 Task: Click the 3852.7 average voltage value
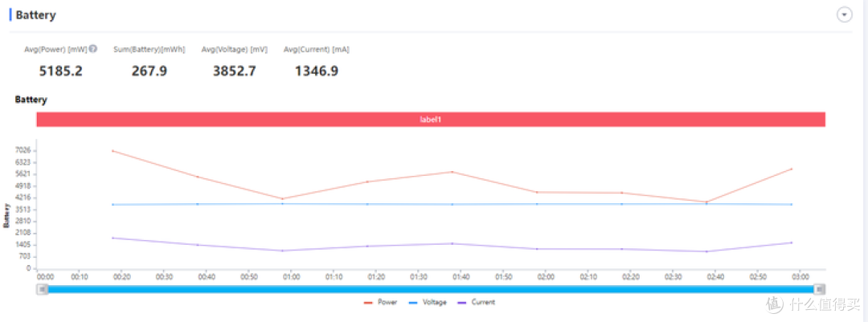coord(235,71)
